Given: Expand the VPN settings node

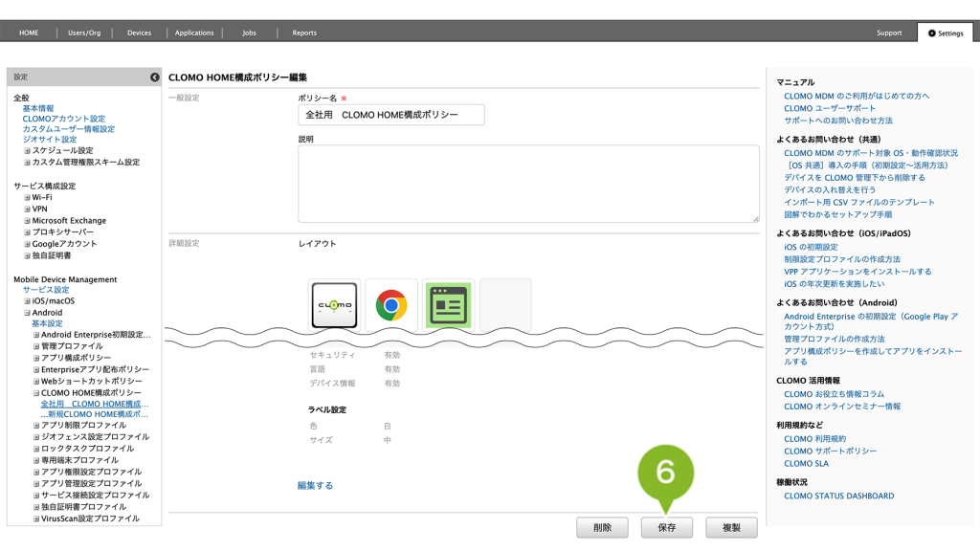Looking at the screenshot, I should pyautogui.click(x=28, y=209).
